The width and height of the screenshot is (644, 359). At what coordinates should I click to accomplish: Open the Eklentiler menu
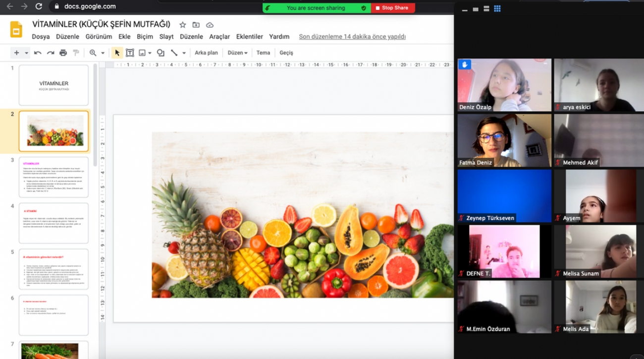tap(250, 37)
